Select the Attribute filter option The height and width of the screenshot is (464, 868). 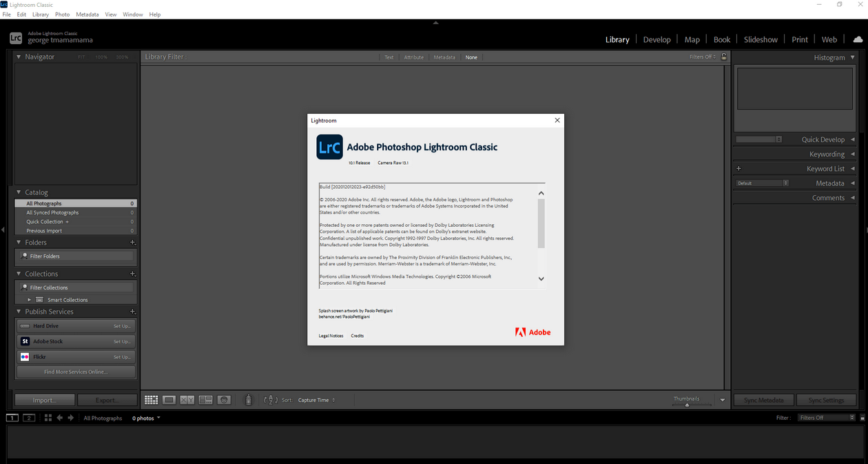coord(414,57)
